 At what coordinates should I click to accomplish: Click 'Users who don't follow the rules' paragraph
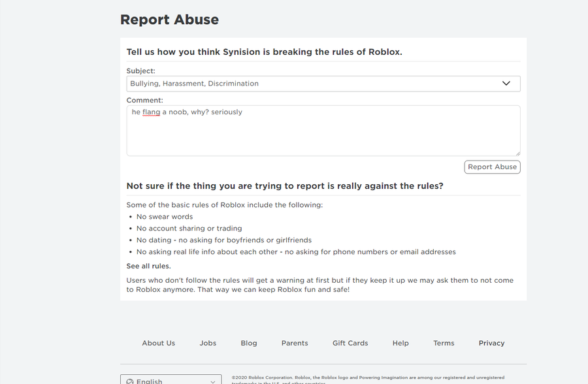[320, 285]
